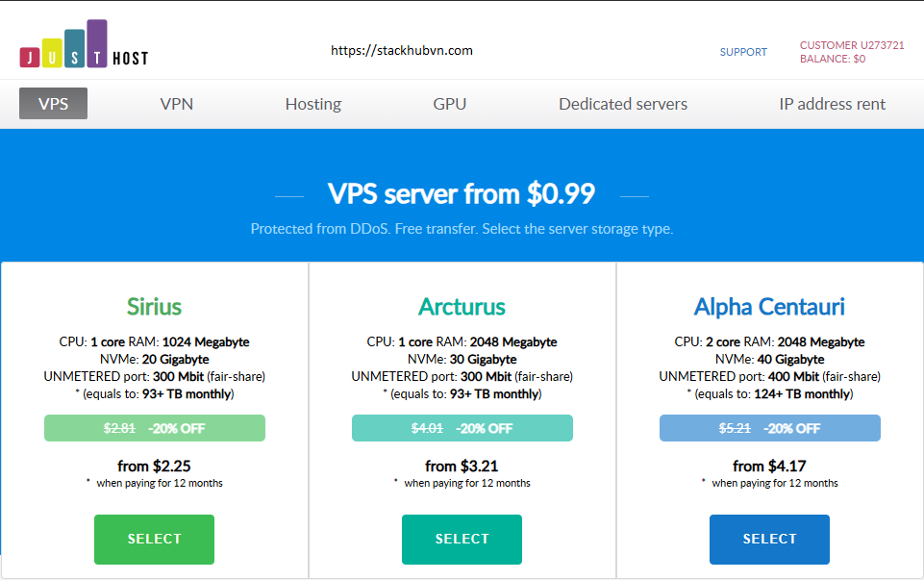This screenshot has width=924, height=580.
Task: Open the VPS tab
Action: pos(53,104)
